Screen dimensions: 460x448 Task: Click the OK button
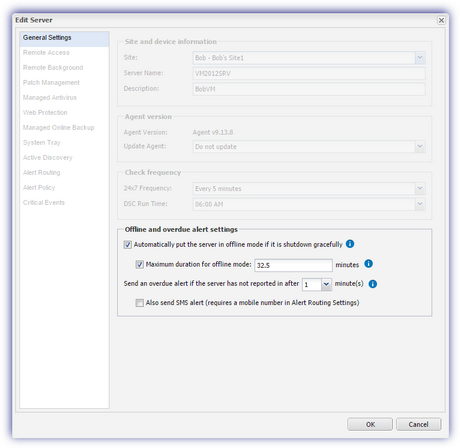[x=370, y=424]
